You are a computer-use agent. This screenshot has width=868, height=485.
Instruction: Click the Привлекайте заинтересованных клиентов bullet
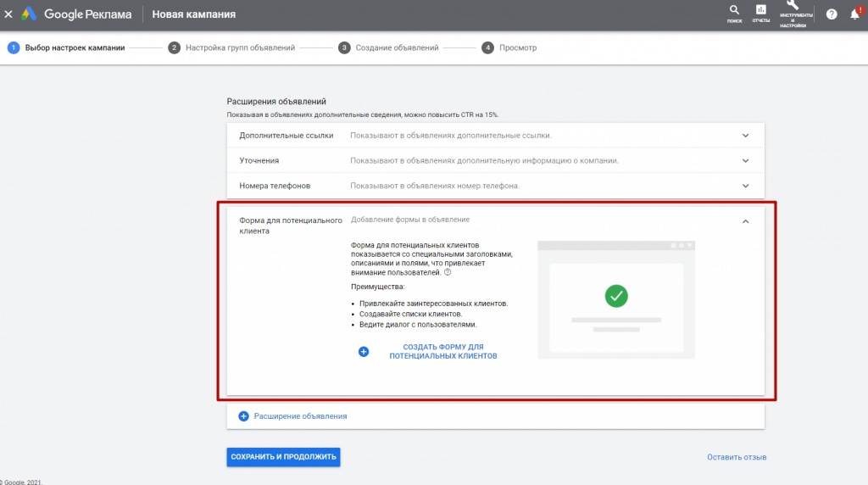[433, 304]
